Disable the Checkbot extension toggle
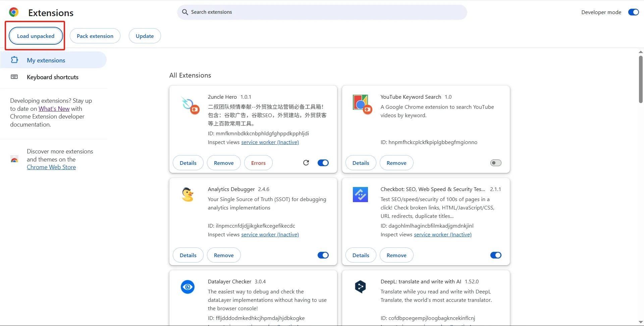The height and width of the screenshot is (326, 644). (x=496, y=255)
